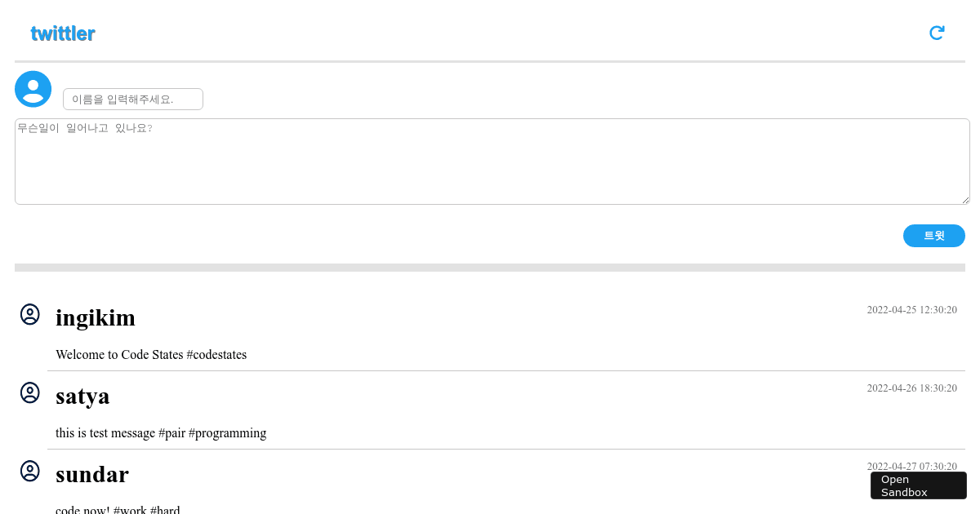Click the twittler logo
The image size is (980, 514).
pos(63,33)
